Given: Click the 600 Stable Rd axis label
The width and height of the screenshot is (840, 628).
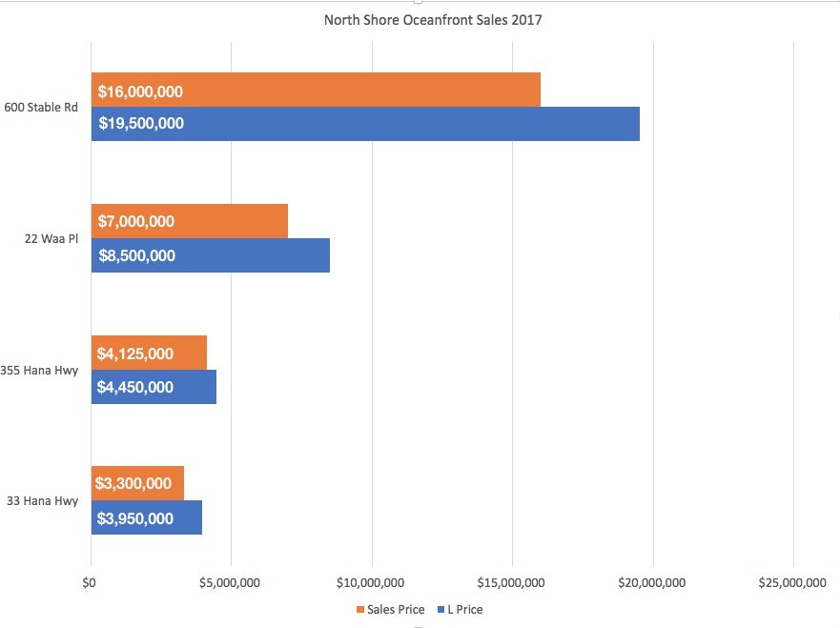Looking at the screenshot, I should click(x=42, y=107).
